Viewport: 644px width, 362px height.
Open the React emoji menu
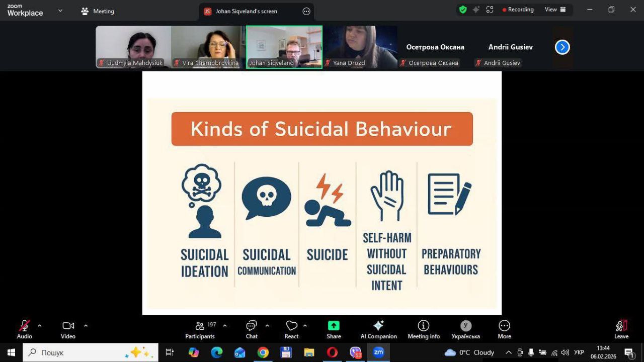click(x=291, y=329)
